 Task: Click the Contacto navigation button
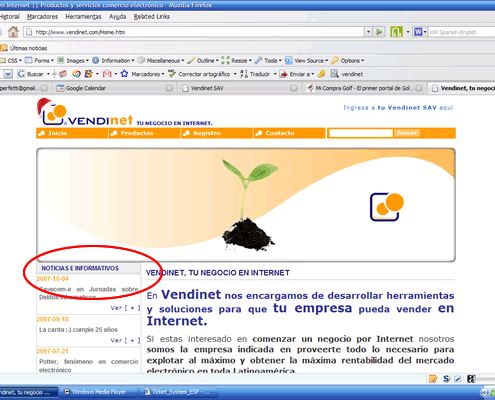pyautogui.click(x=289, y=133)
